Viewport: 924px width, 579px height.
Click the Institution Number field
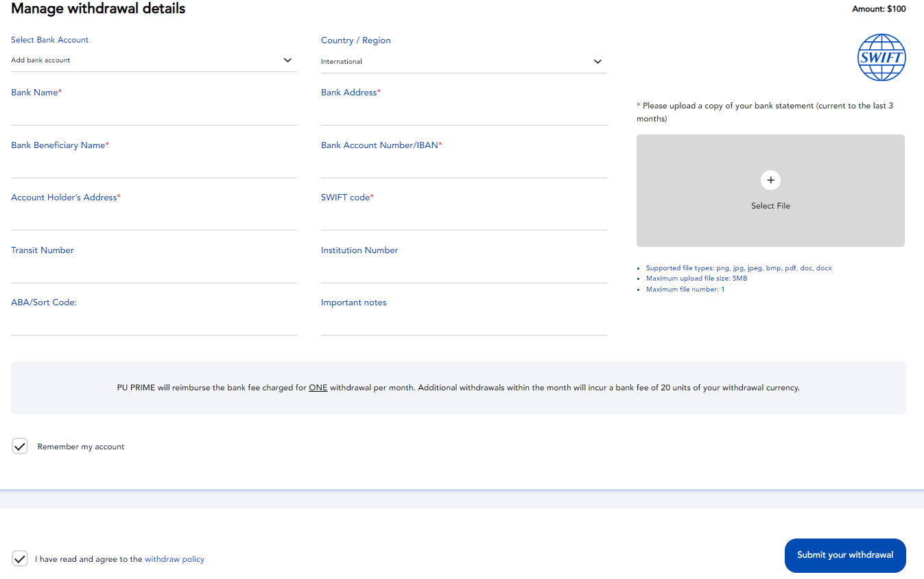(x=464, y=270)
